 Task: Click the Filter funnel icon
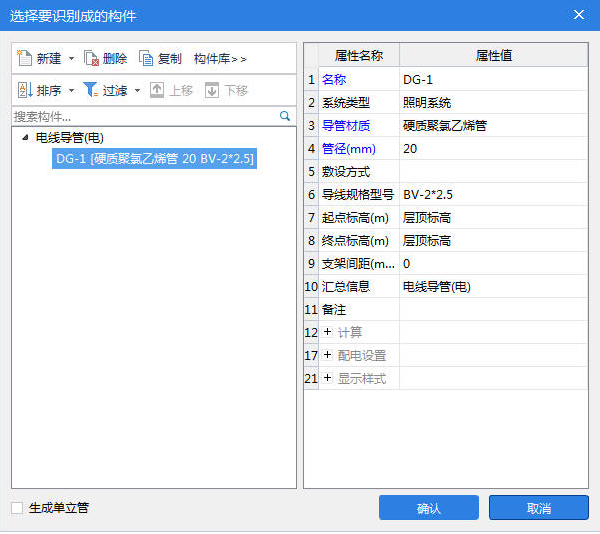coord(90,90)
